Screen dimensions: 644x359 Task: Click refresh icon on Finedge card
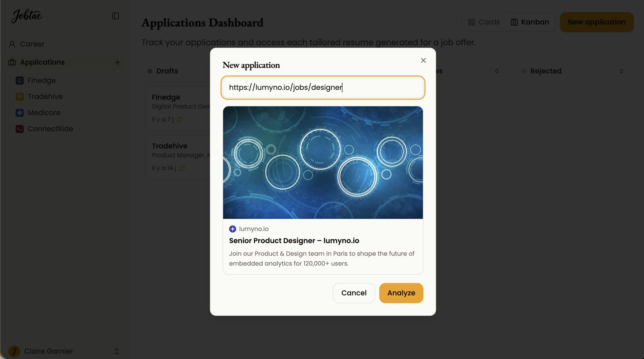(x=180, y=119)
